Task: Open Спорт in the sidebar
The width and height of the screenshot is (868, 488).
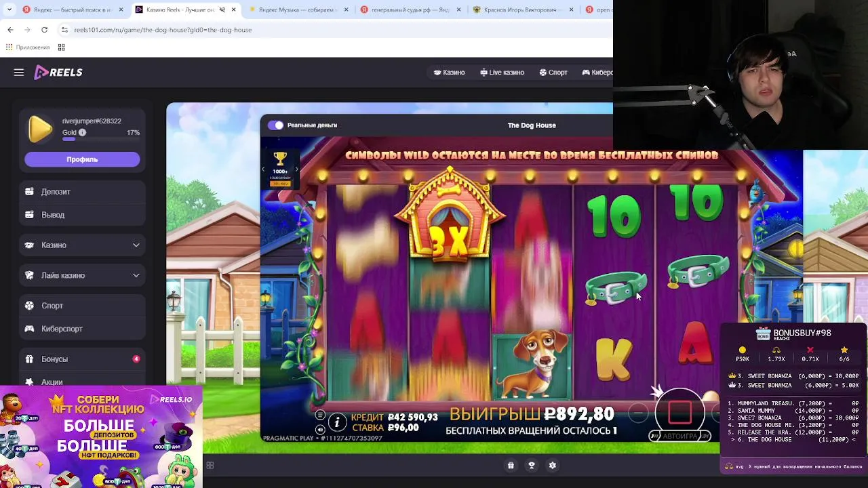Action: 82,306
